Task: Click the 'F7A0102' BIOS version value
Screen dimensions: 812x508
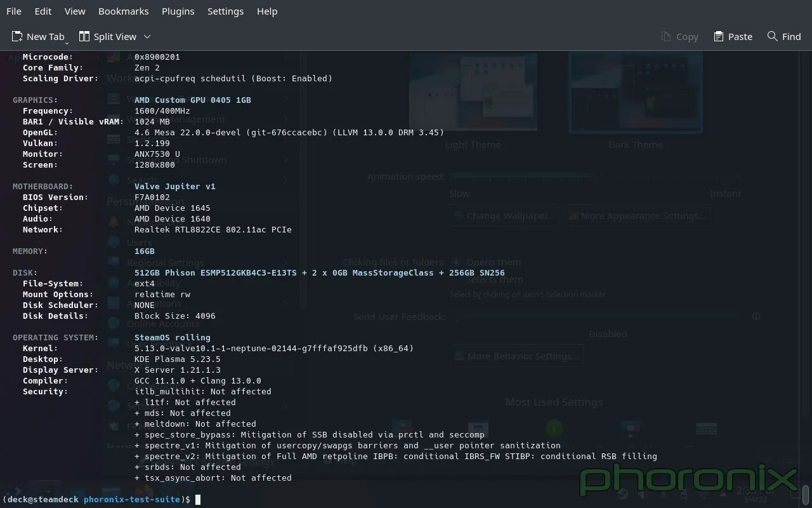Action: pyautogui.click(x=152, y=197)
